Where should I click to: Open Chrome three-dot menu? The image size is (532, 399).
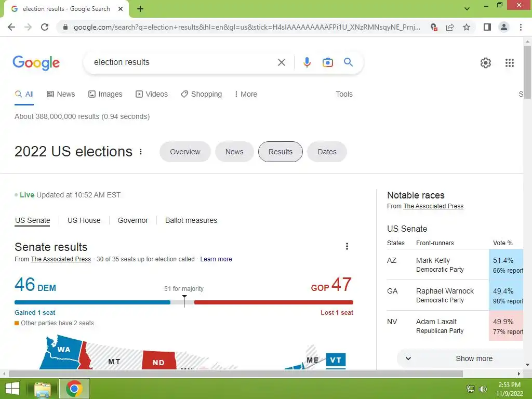point(521,27)
